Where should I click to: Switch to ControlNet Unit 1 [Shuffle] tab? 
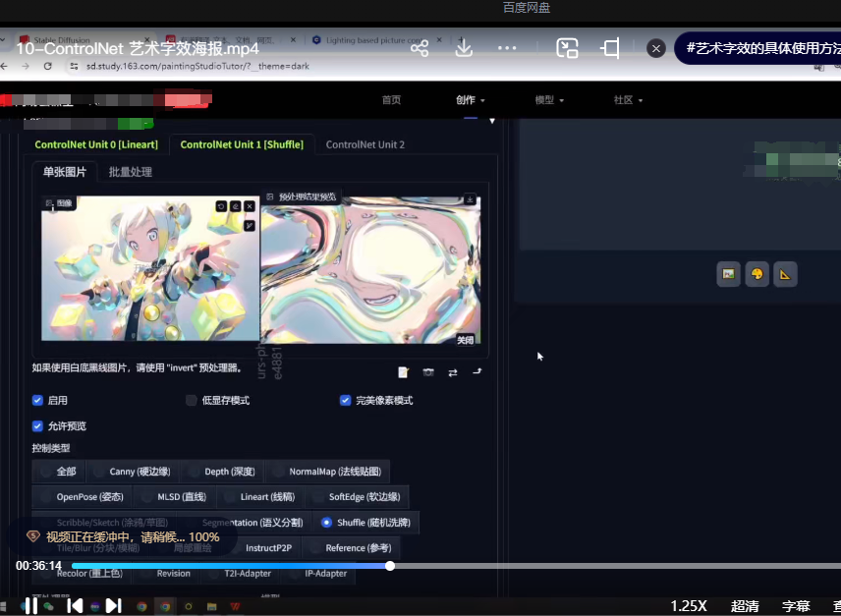pyautogui.click(x=242, y=144)
